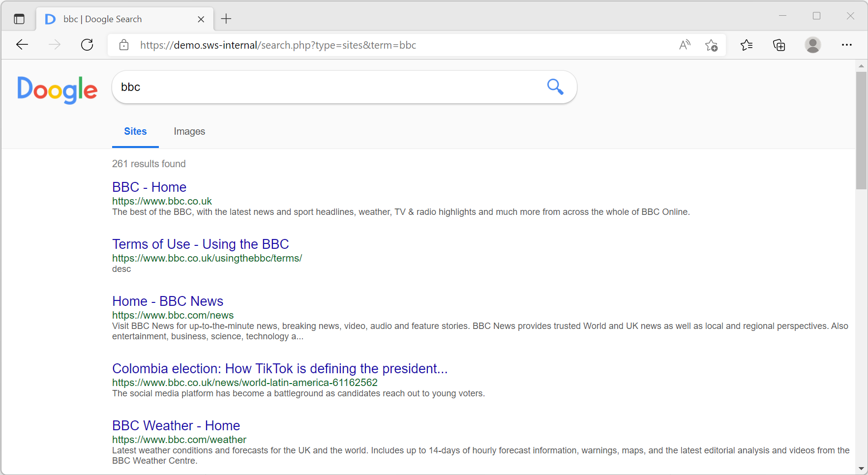Screen dimensions: 868x475
Task: Click the https://www.bbc.co.uk URL text
Action: click(162, 201)
